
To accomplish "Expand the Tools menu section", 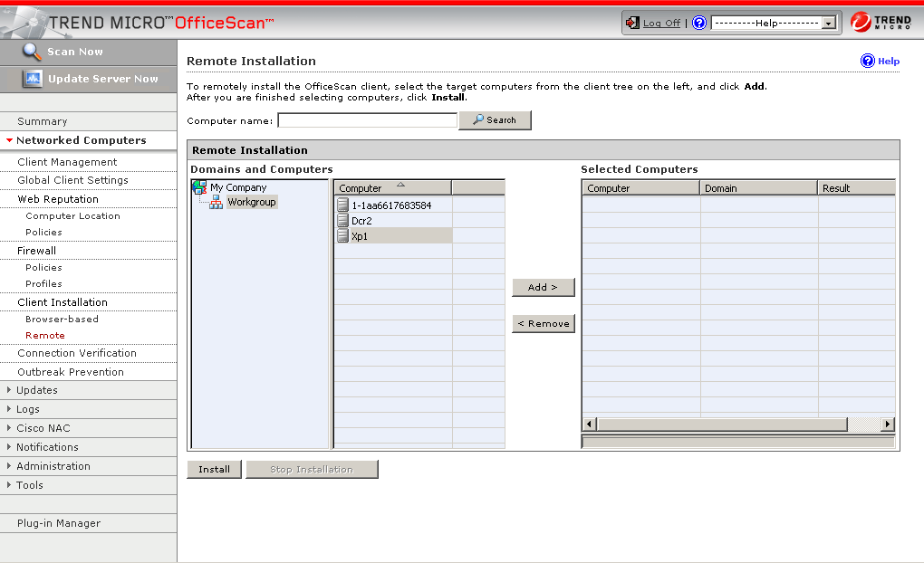I will click(9, 484).
